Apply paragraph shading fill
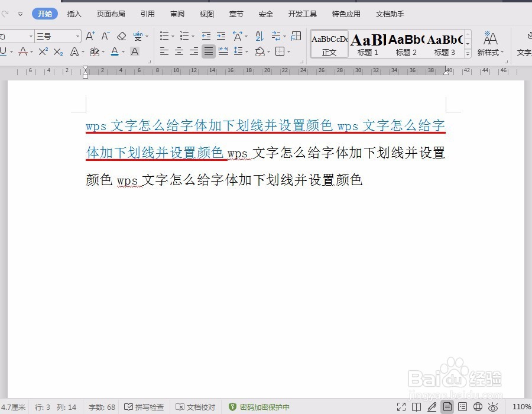The image size is (532, 414). pyautogui.click(x=260, y=51)
